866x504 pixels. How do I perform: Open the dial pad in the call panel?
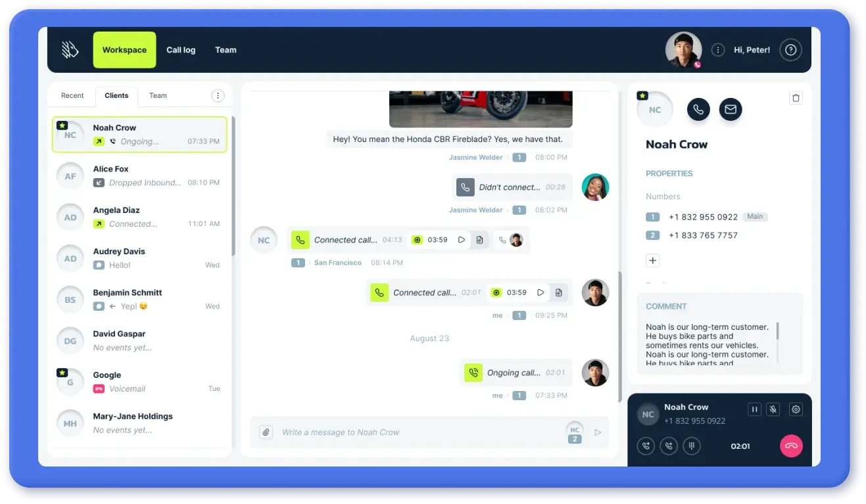pos(691,446)
